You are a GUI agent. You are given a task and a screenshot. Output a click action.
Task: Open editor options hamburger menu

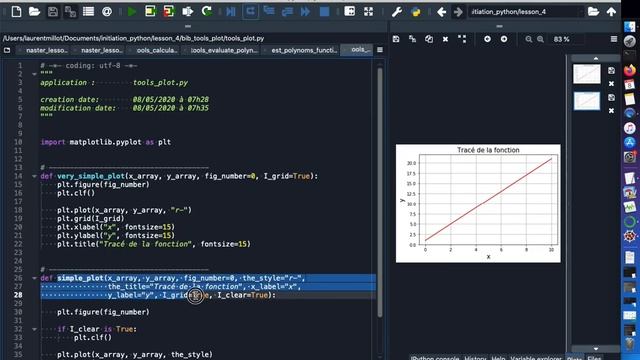(x=380, y=50)
